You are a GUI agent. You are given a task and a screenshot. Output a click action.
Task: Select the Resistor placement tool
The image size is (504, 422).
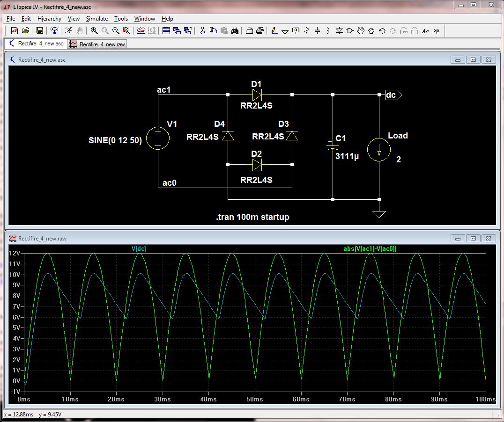point(307,31)
